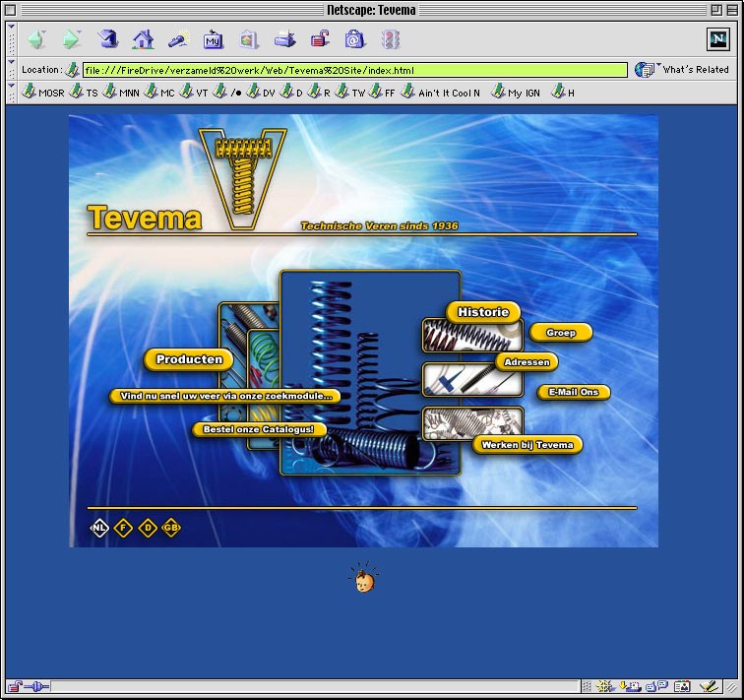Open the Security padlock toolbar icon
The width and height of the screenshot is (744, 700).
click(320, 39)
